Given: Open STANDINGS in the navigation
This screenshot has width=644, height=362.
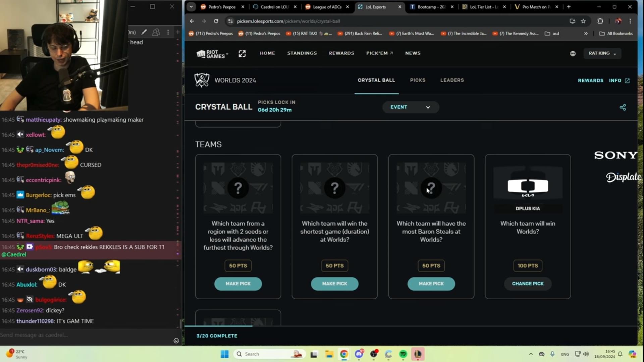Looking at the screenshot, I should (302, 53).
